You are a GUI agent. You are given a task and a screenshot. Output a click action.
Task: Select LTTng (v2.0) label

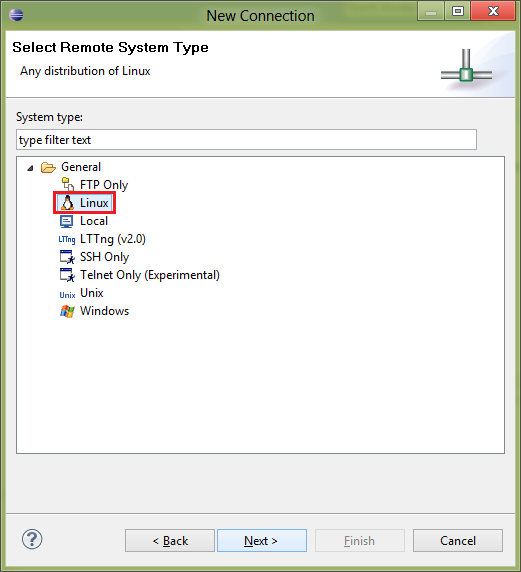point(113,239)
